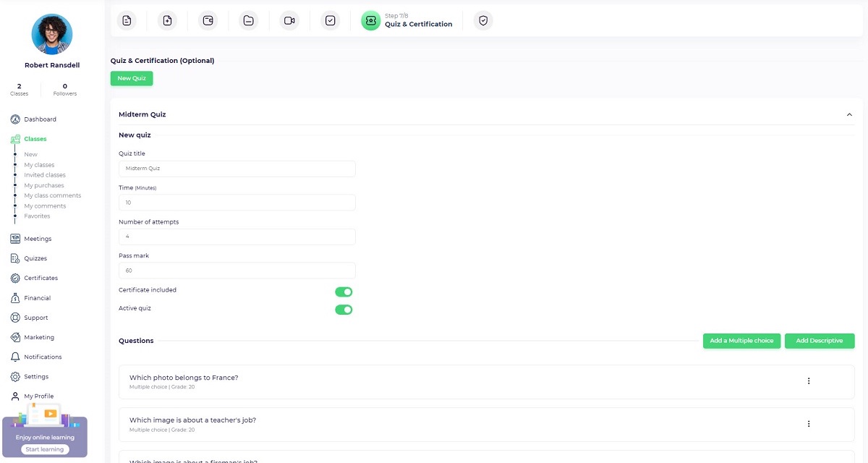Click the Add Descriptive button
The width and height of the screenshot is (868, 463).
click(819, 341)
